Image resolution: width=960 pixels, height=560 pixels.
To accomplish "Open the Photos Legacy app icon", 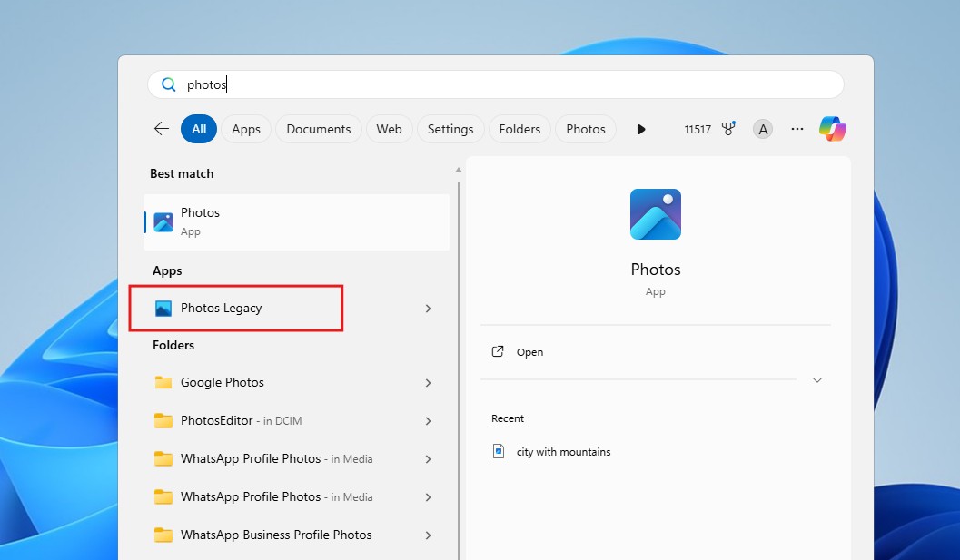I will [x=164, y=308].
